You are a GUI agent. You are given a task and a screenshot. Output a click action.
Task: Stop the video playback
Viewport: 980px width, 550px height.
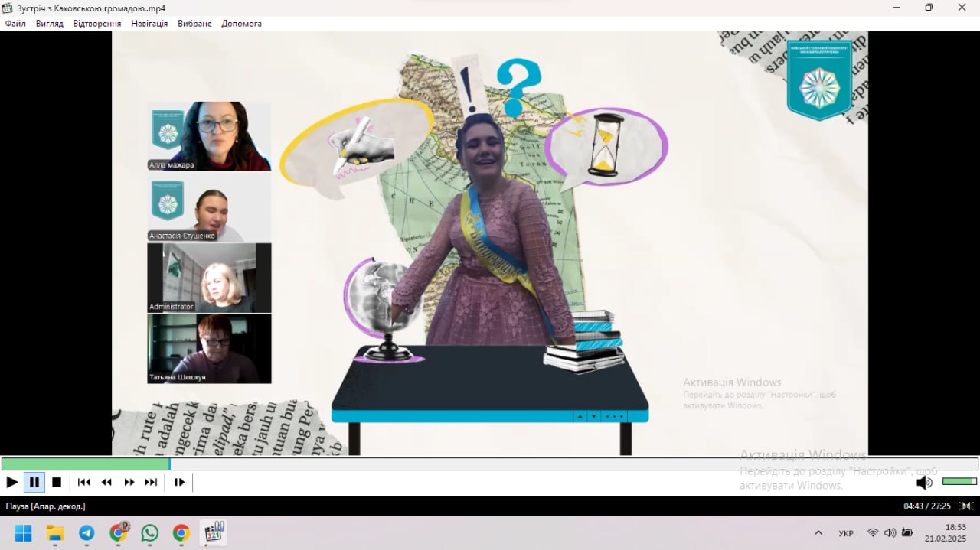[x=57, y=482]
